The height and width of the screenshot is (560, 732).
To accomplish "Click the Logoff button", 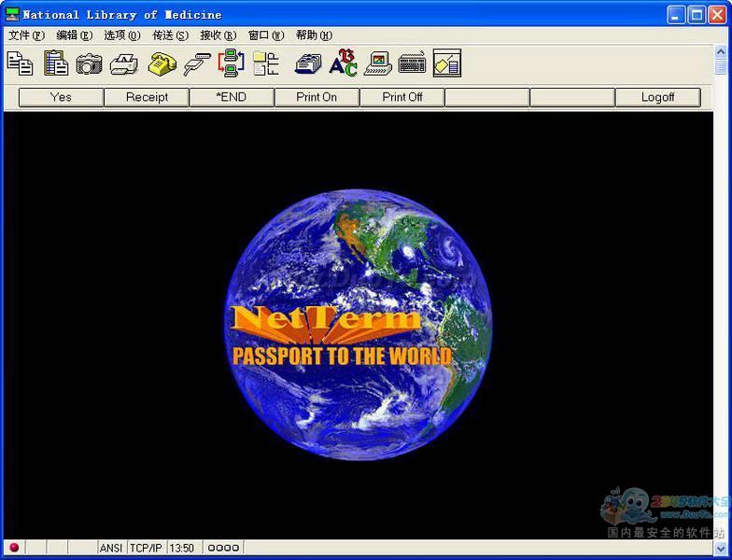I will pyautogui.click(x=657, y=97).
